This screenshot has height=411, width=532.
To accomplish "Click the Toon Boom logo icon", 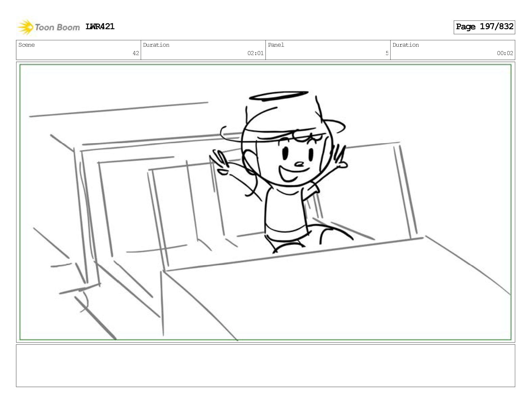I will 26,27.
